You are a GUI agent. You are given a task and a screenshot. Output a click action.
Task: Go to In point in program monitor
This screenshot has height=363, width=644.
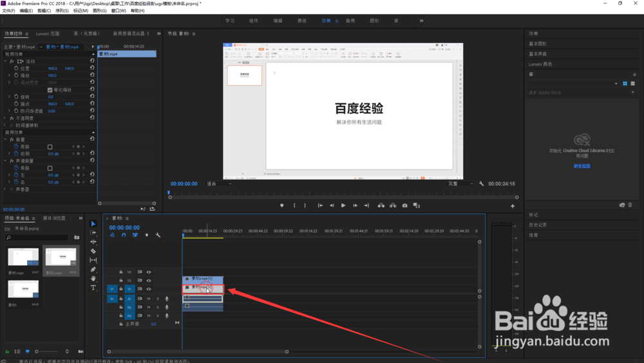point(320,206)
